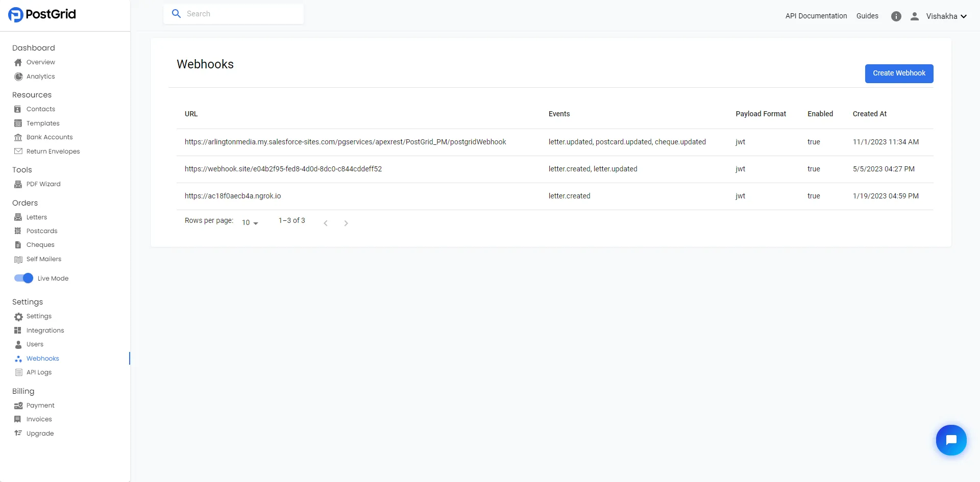Image resolution: width=980 pixels, height=482 pixels.
Task: Open Templates from the Resources section
Action: pyautogui.click(x=42, y=123)
